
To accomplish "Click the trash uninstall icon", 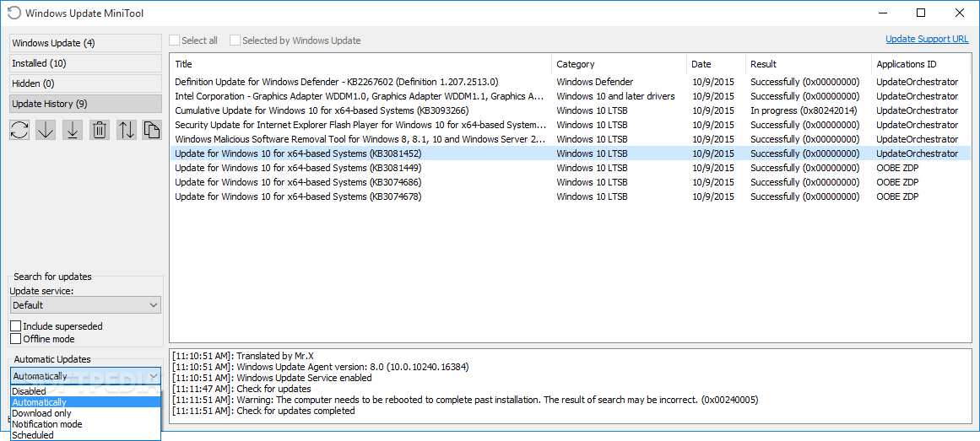I will pyautogui.click(x=100, y=129).
